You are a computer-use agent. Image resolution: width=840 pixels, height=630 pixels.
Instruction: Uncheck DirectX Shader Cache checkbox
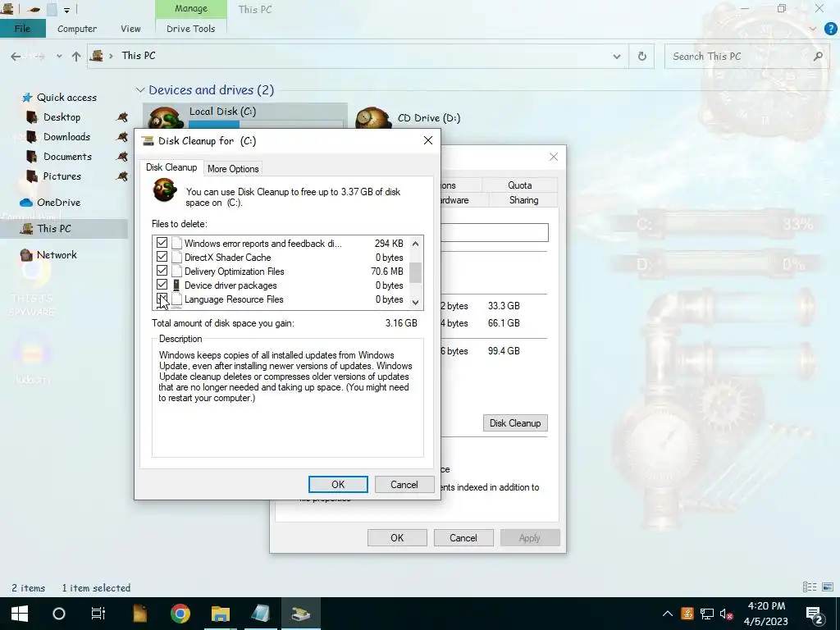162,257
